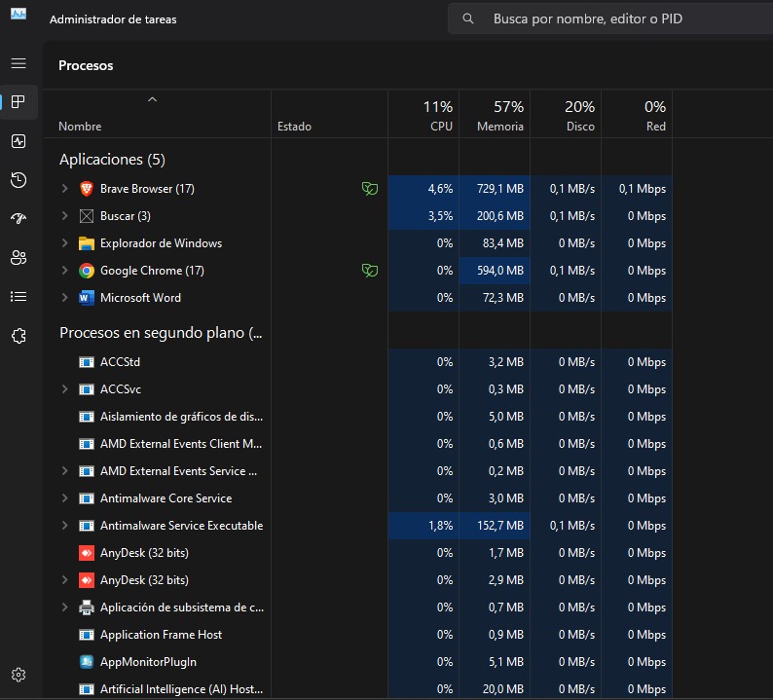Image resolution: width=773 pixels, height=700 pixels.
Task: Click the Aplicación de subsistema printer icon
Action: (x=87, y=608)
